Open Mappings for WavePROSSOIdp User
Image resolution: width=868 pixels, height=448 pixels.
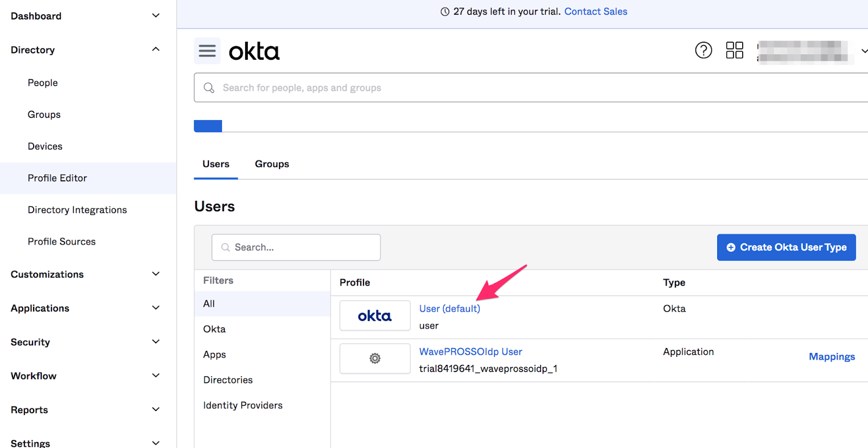click(832, 357)
